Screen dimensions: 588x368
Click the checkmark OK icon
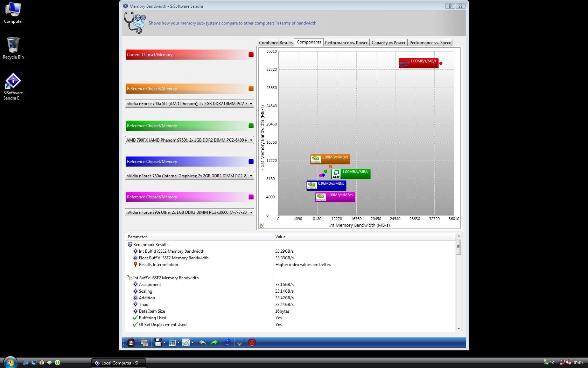240,342
